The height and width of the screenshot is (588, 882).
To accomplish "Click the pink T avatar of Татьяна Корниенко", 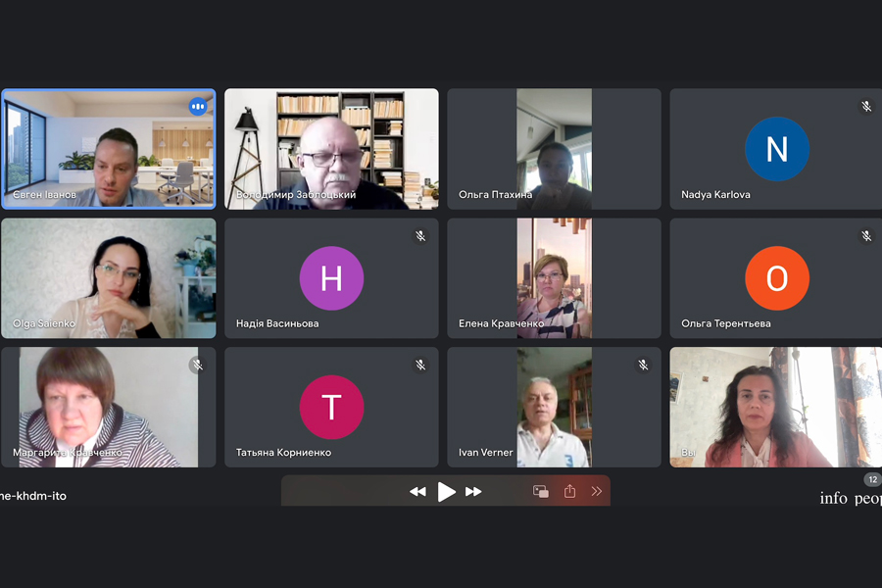I will [331, 407].
